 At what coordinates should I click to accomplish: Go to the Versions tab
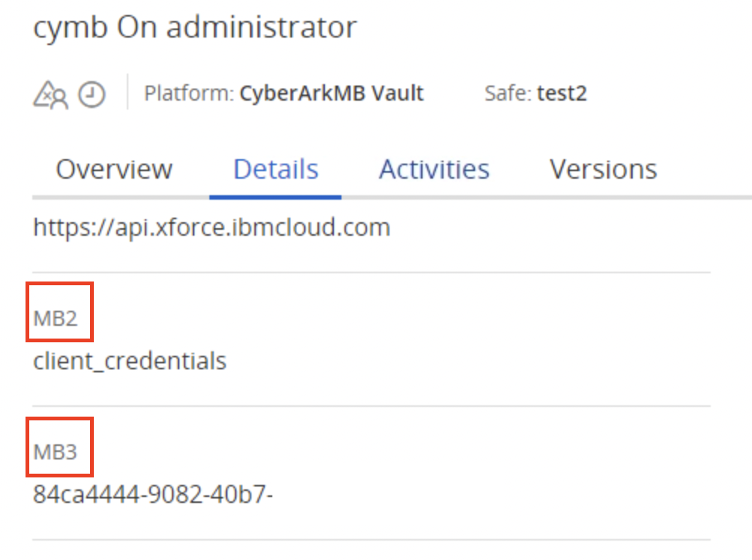(x=603, y=170)
